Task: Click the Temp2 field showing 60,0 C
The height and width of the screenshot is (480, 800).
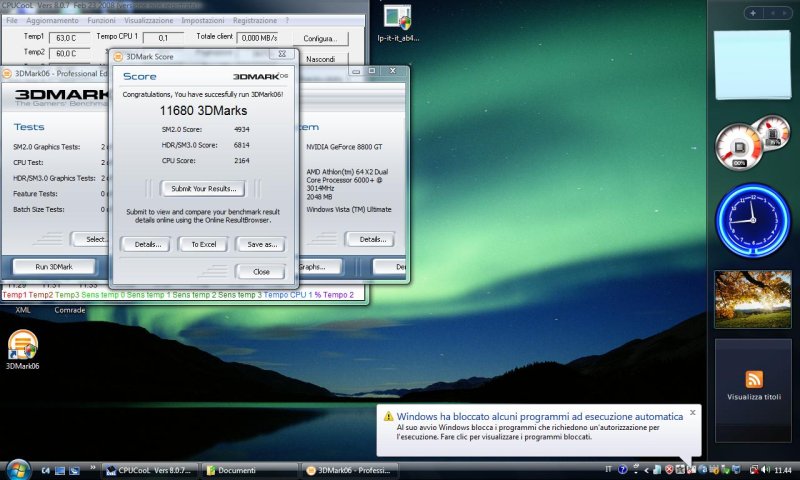Action: point(69,53)
